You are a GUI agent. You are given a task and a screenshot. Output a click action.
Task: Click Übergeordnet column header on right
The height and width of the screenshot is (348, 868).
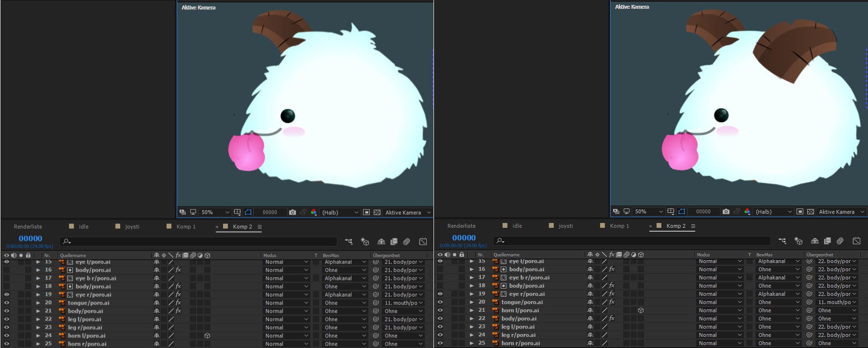[820, 255]
